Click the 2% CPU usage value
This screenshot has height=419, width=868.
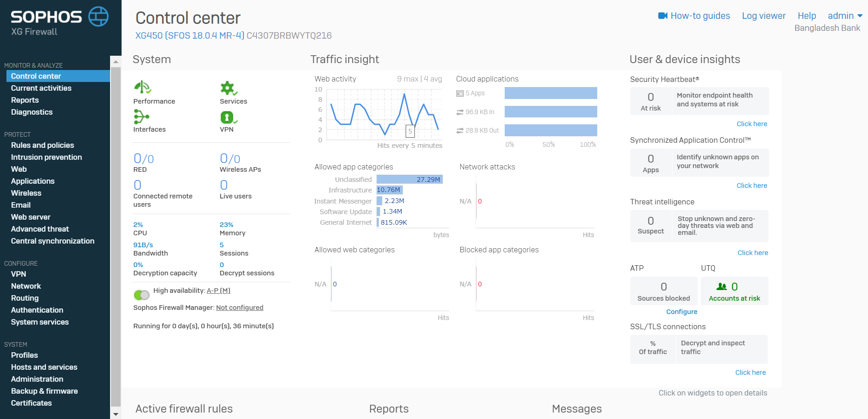138,225
